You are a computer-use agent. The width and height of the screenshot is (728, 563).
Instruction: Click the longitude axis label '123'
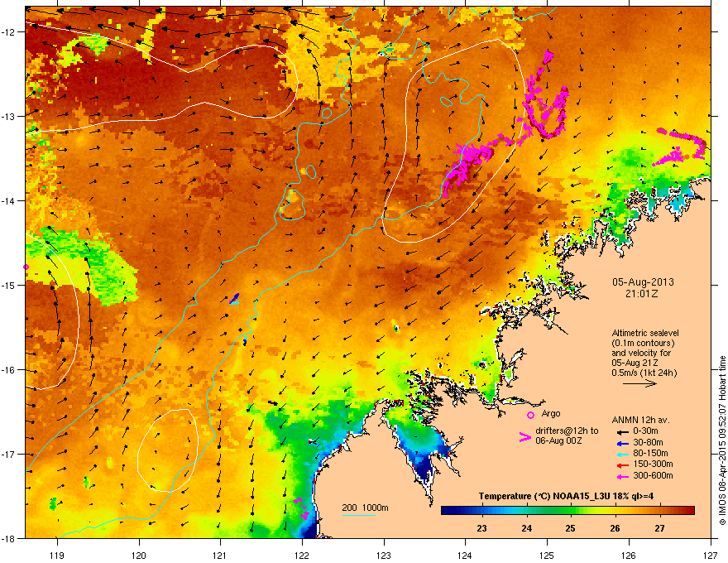(384, 555)
